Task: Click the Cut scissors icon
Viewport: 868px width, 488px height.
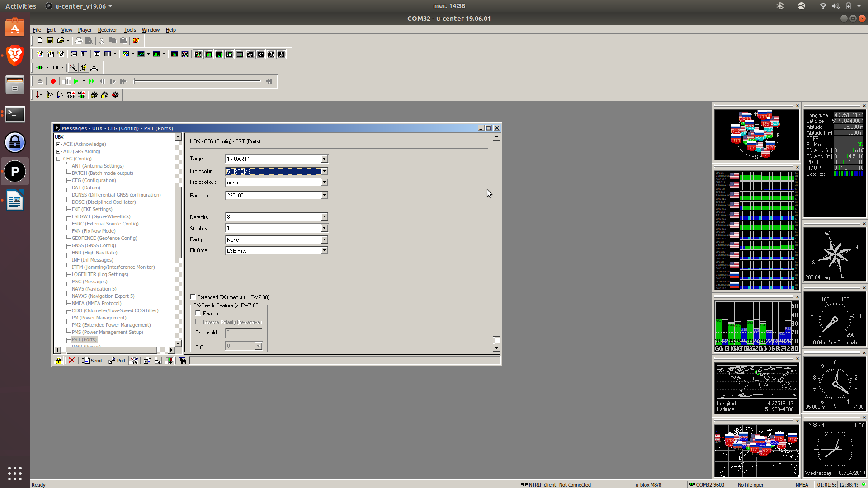Action: pos(101,40)
